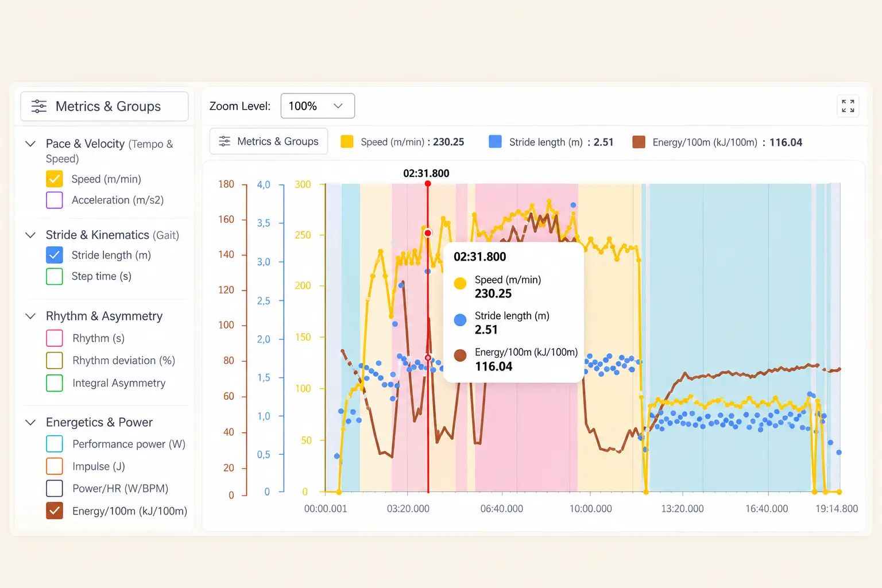The height and width of the screenshot is (588, 882).
Task: Click the Zoom Level: label
Action: click(x=239, y=106)
